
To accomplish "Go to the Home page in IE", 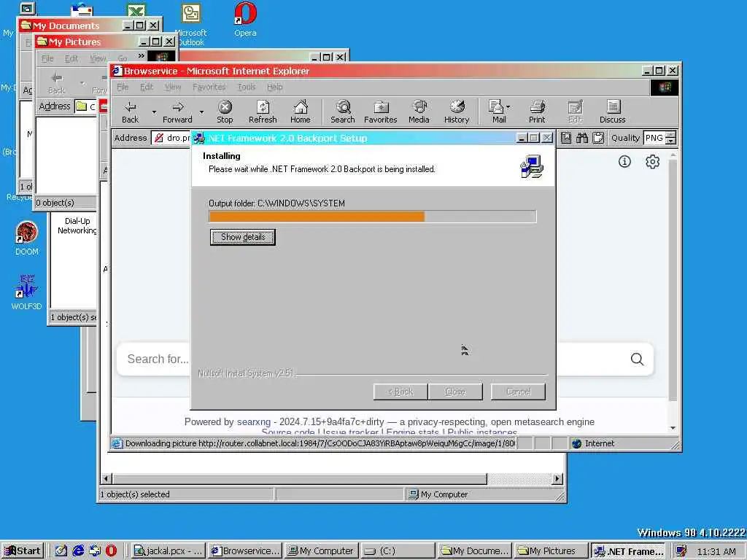I will [x=300, y=112].
